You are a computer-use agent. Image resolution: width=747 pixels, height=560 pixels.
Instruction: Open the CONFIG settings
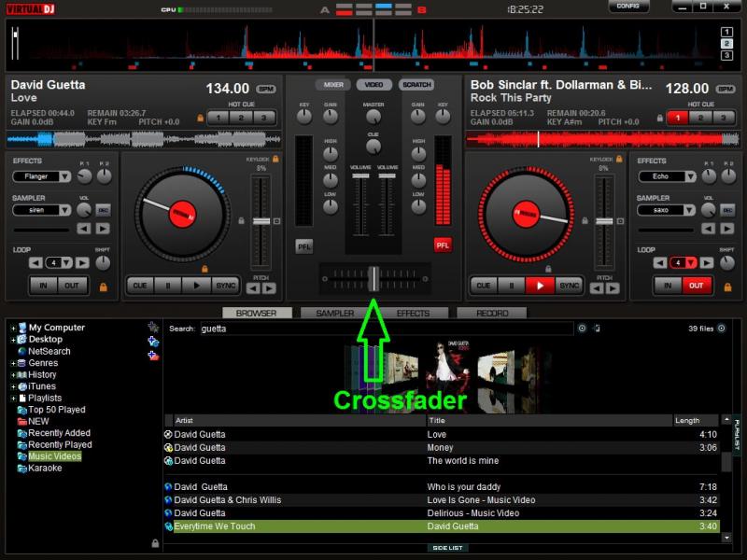[x=627, y=7]
